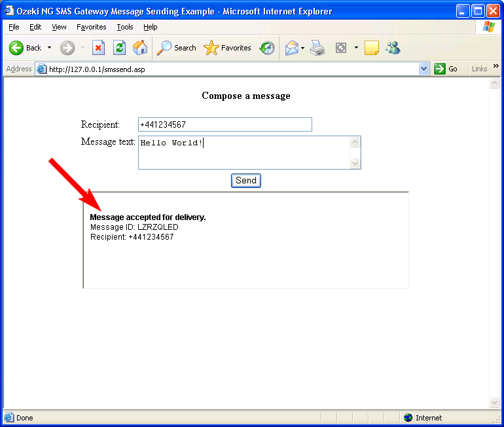Click the page icon in address bar

point(41,69)
